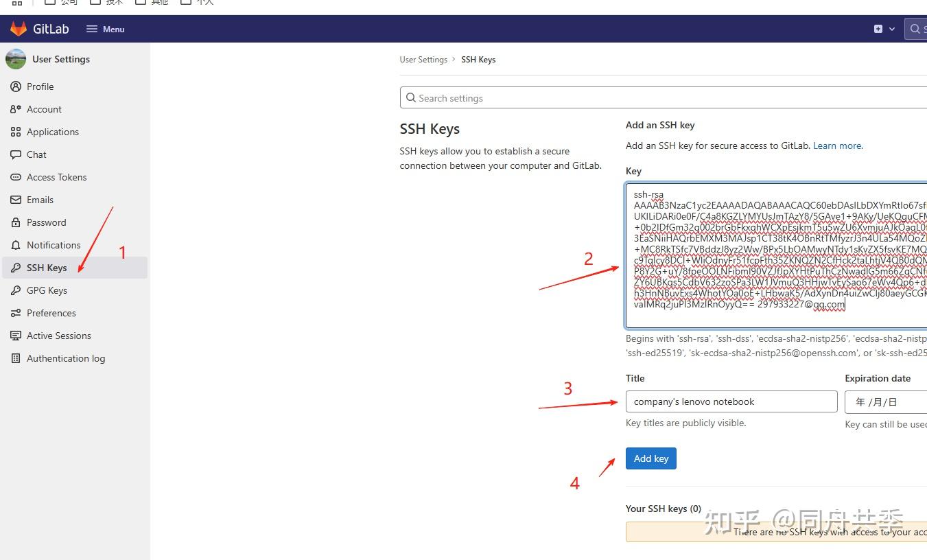Open the Emails settings section
927x560 pixels.
pos(42,199)
